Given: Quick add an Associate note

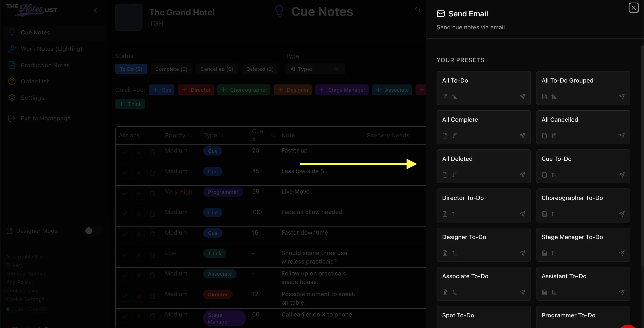Looking at the screenshot, I should (x=392, y=90).
